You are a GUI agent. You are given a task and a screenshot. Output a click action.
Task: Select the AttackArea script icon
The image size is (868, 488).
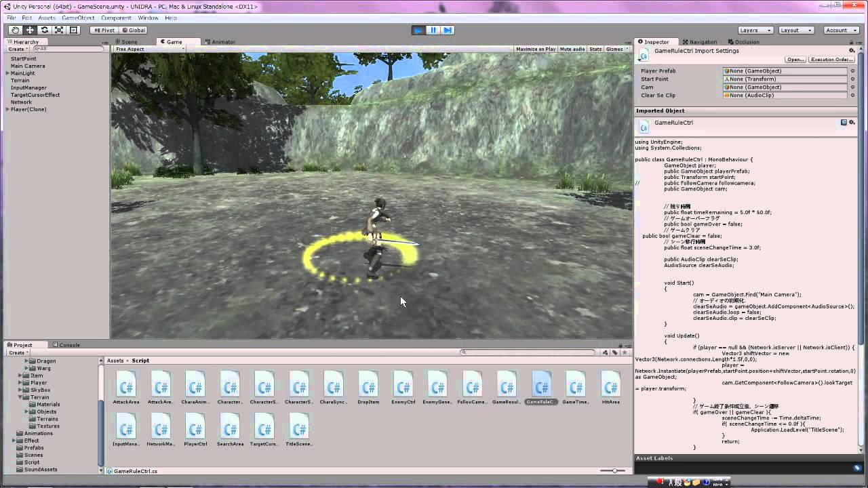click(x=125, y=384)
